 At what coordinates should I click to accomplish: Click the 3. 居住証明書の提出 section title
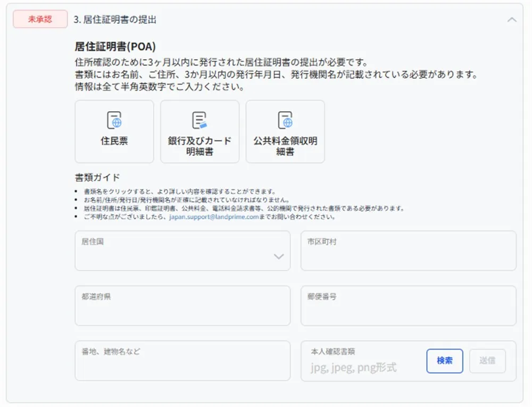pyautogui.click(x=115, y=20)
